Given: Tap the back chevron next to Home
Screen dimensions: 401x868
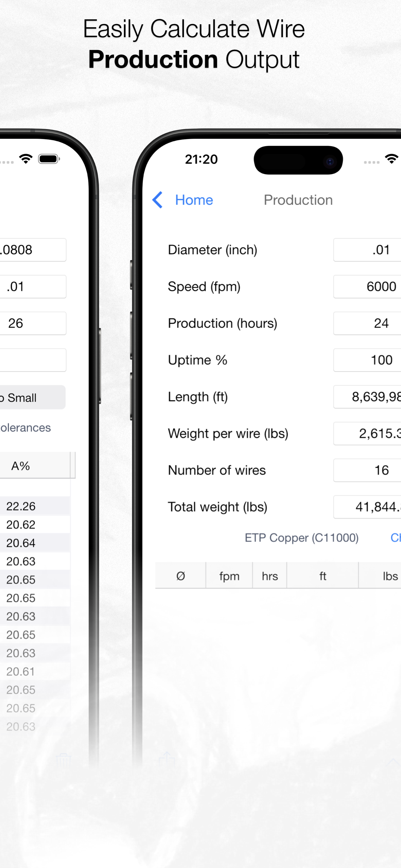Looking at the screenshot, I should 158,200.
